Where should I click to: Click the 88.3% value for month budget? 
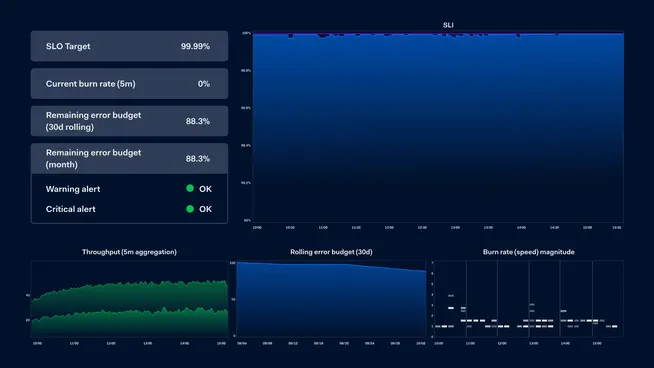198,159
